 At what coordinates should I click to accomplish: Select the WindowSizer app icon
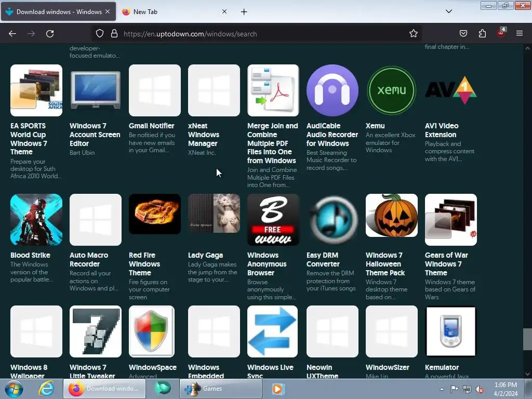392,331
